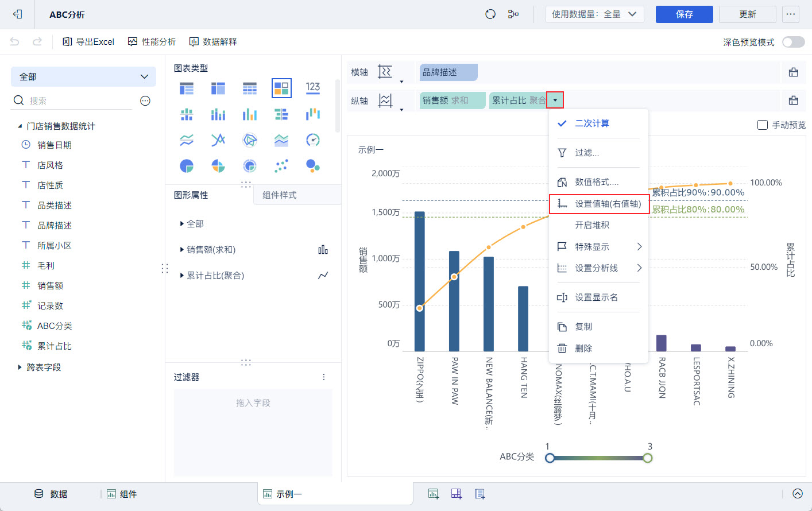Open the 使用数据量: 全量 dropdown
This screenshot has width=812, height=511.
pyautogui.click(x=594, y=14)
